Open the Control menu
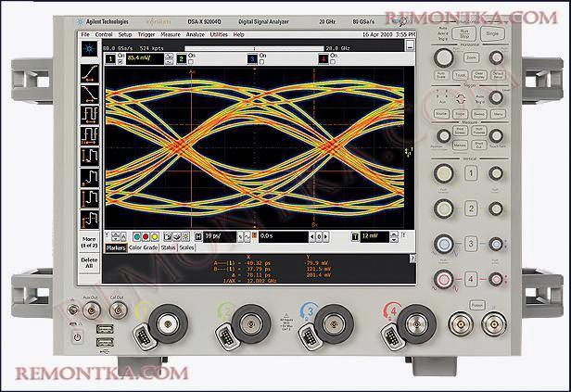 tap(104, 34)
